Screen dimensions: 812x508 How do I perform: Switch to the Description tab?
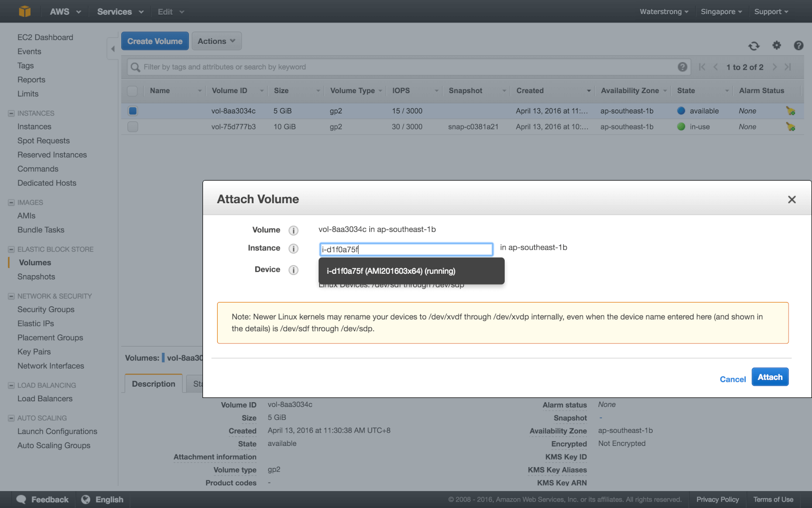click(x=154, y=384)
